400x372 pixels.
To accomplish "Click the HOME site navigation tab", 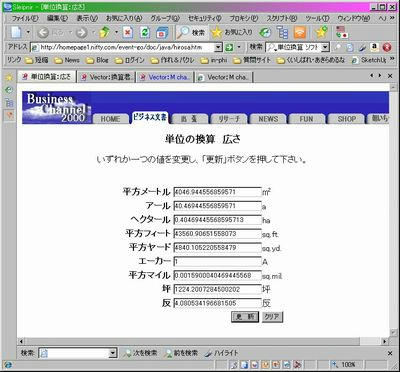I will tap(110, 119).
